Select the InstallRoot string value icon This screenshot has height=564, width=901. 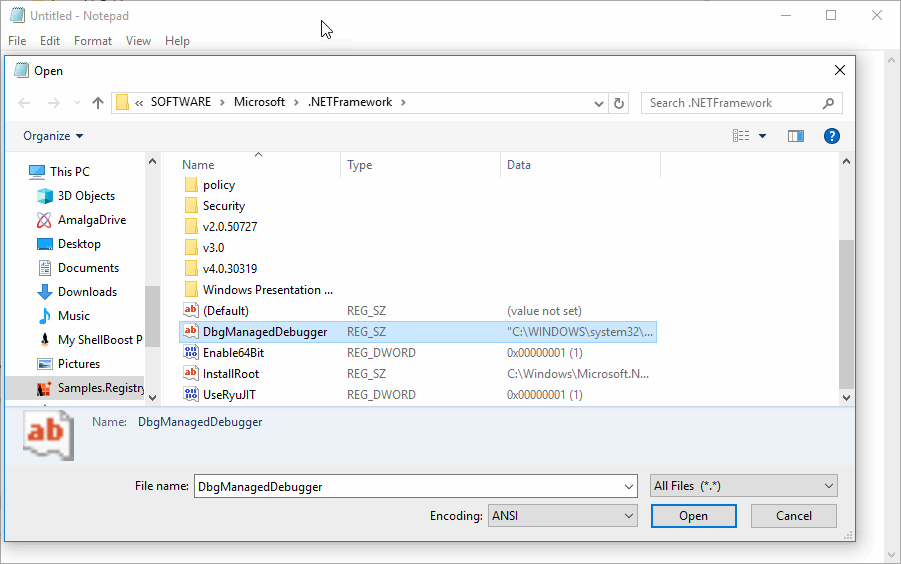click(x=191, y=373)
